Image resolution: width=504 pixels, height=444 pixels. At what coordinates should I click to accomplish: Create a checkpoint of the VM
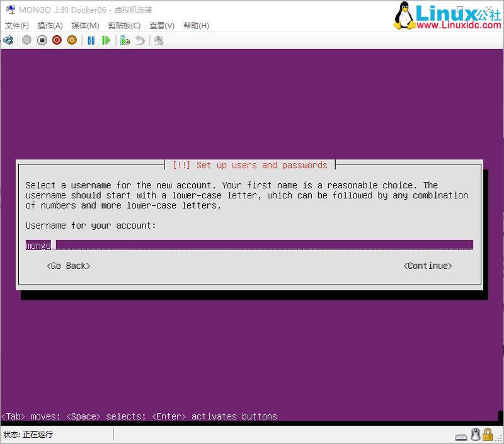(x=125, y=40)
